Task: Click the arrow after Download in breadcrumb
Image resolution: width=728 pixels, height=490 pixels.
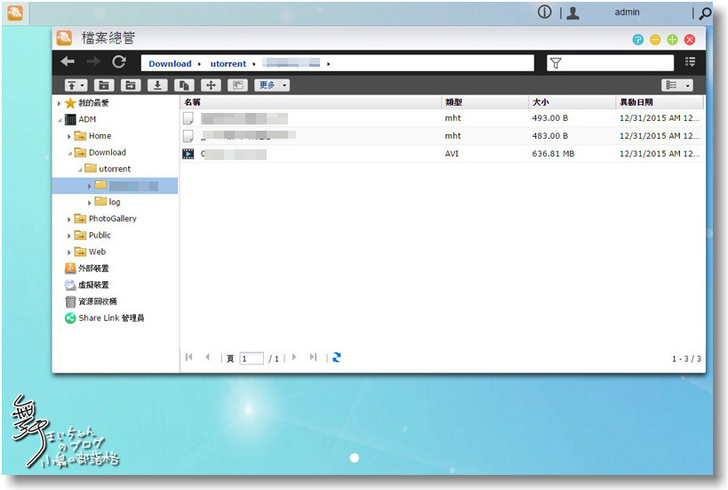Action: click(199, 64)
